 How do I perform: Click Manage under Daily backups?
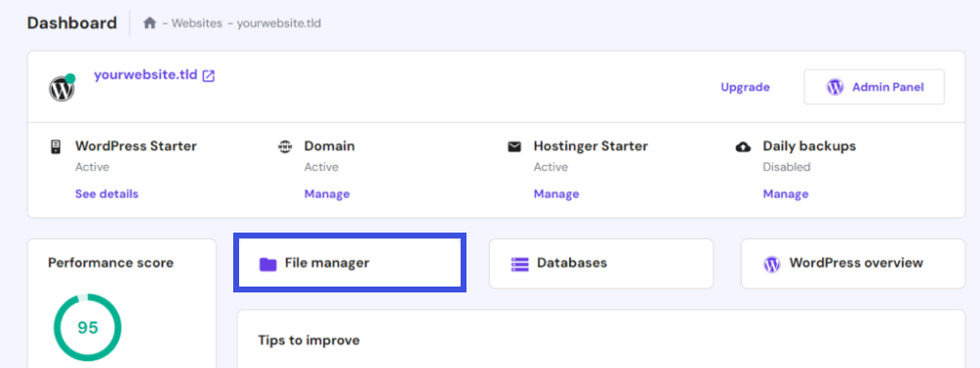coord(786,194)
